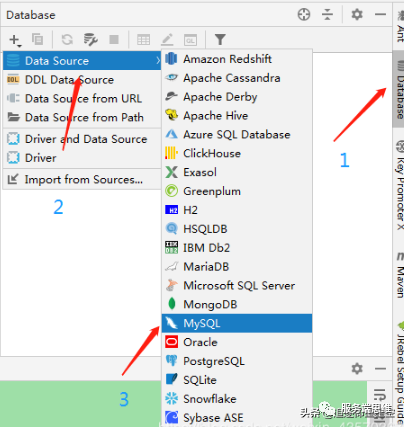Select Apache Derby data source
Screen dimensions: 404x427
point(237,97)
